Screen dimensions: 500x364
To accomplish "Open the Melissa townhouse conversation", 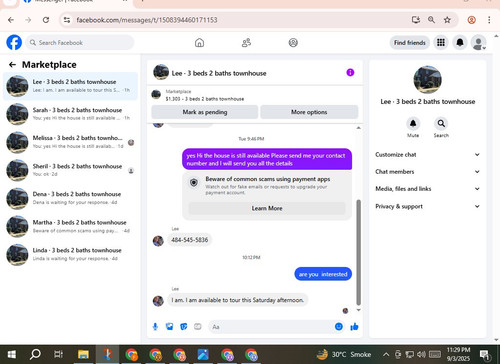I will pyautogui.click(x=70, y=142).
